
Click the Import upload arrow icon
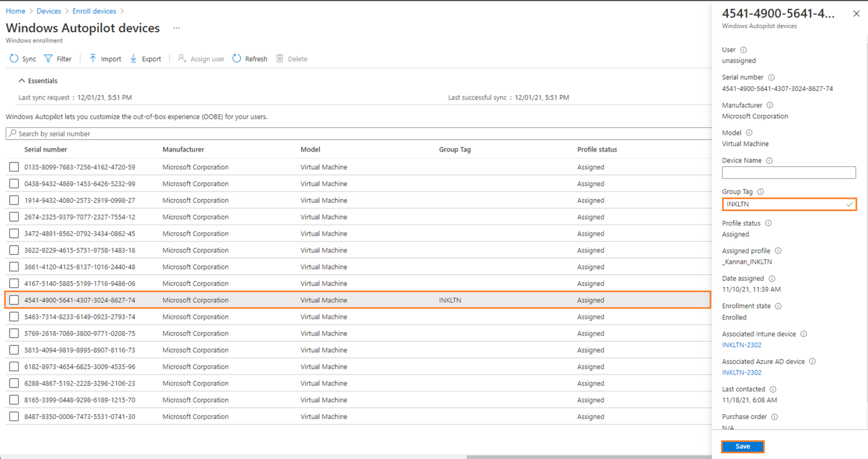[x=93, y=59]
